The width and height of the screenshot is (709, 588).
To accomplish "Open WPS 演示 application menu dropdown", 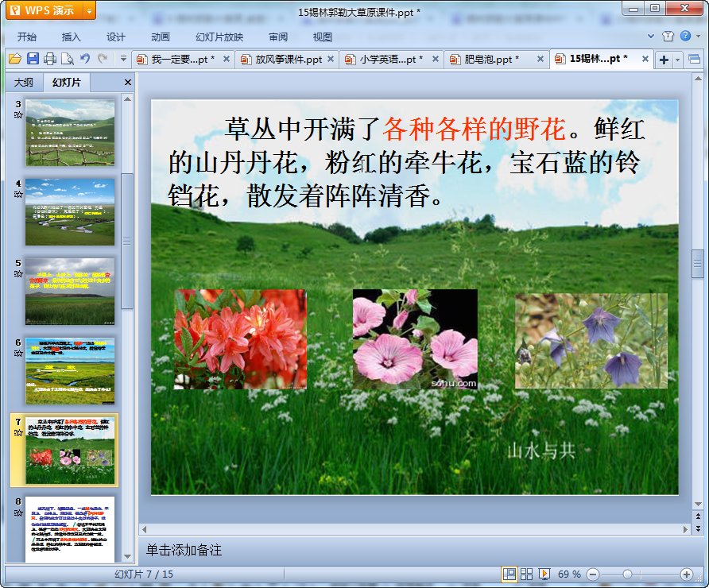I will pyautogui.click(x=90, y=11).
